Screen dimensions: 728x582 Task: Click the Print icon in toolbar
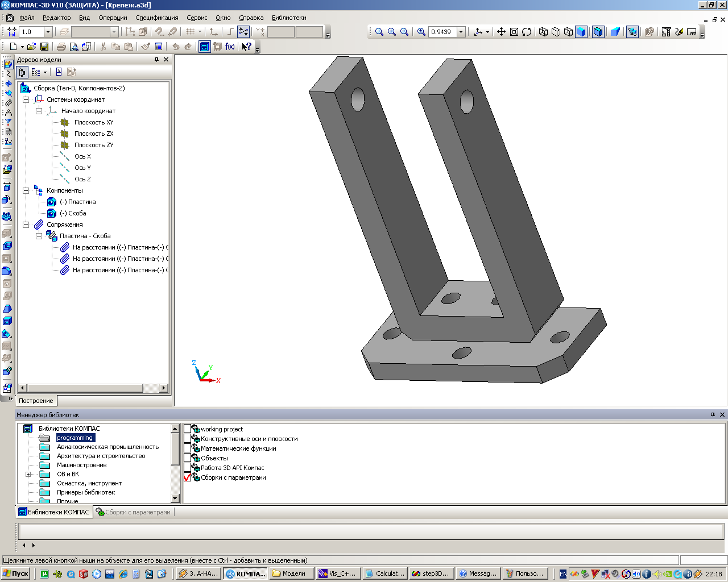point(61,47)
